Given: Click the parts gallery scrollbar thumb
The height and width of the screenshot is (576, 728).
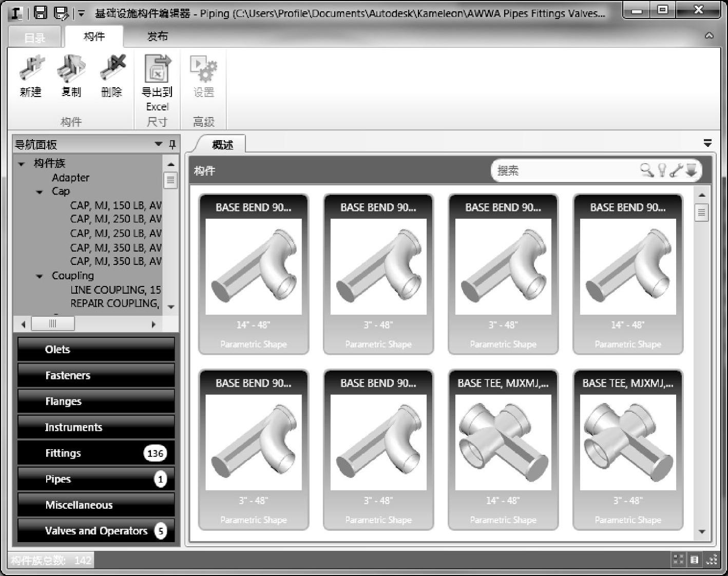Looking at the screenshot, I should [x=702, y=213].
